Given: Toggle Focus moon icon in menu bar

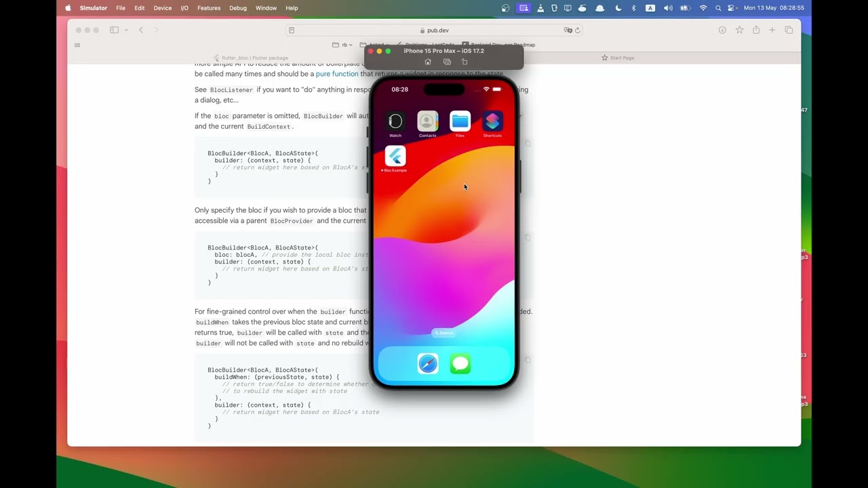Looking at the screenshot, I should click(x=618, y=8).
